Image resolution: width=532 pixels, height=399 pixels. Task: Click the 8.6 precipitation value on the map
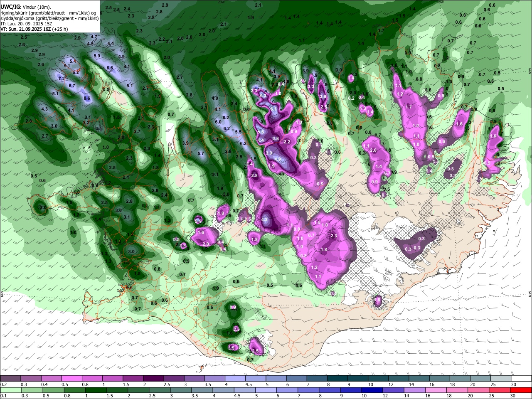(x=87, y=99)
